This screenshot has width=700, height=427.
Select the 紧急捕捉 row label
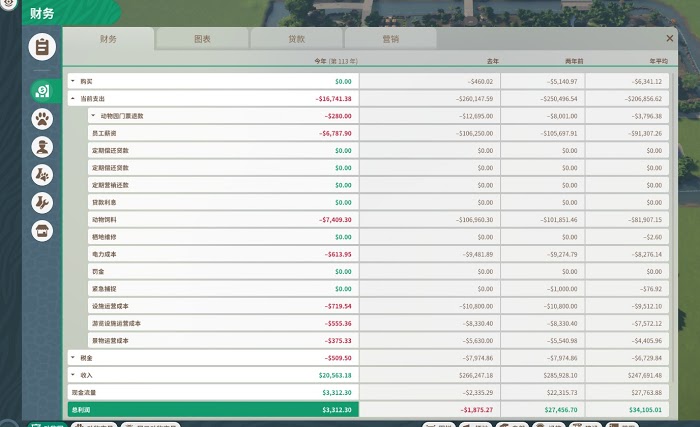(104, 289)
